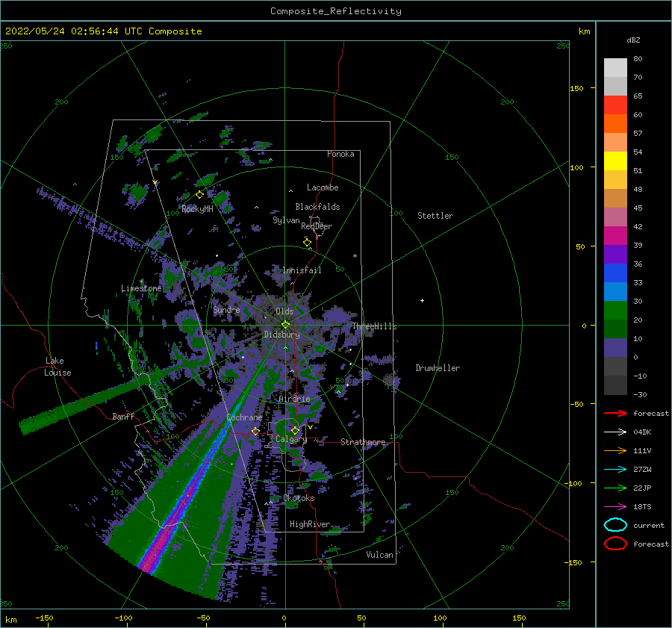Select the Drumheller label
672x628 pixels.
pos(438,368)
